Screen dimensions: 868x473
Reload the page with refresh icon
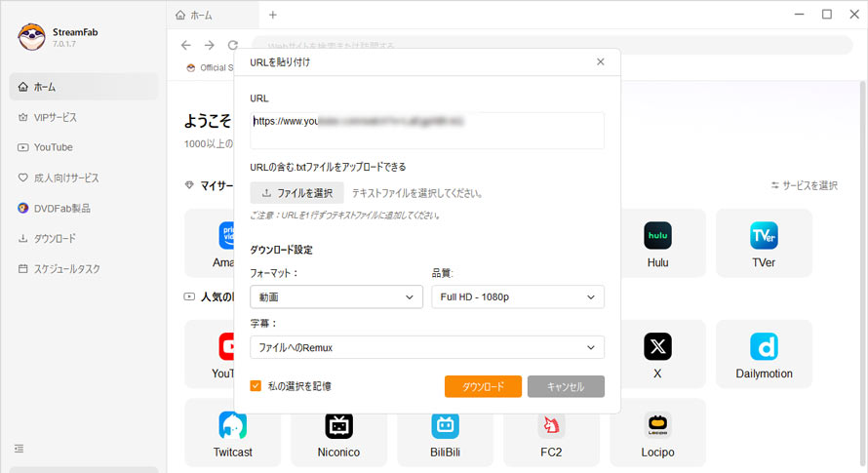point(233,45)
